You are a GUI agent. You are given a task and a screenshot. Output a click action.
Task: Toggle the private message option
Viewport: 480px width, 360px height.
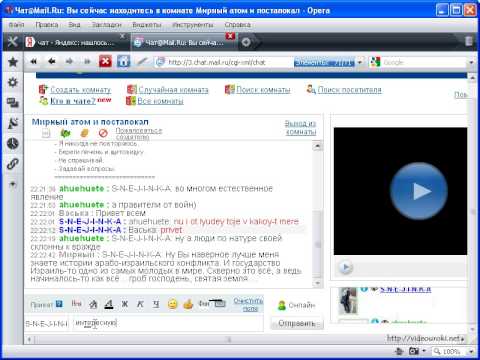[x=47, y=304]
